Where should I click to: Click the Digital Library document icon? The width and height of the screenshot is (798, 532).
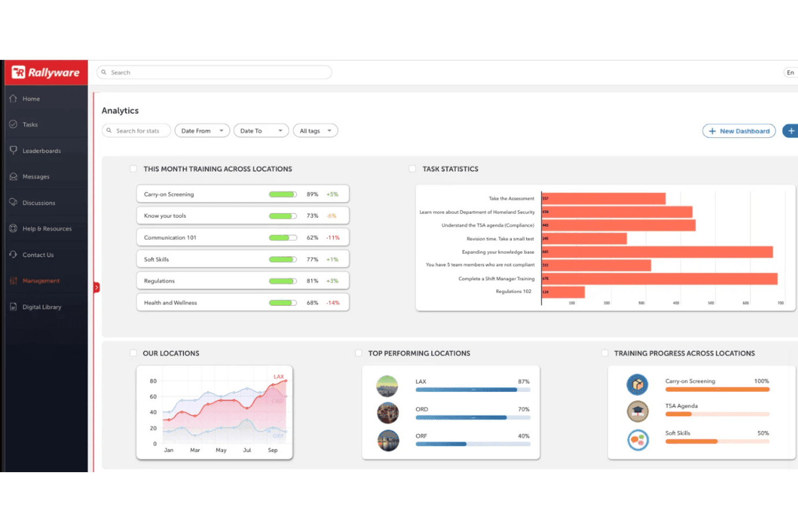point(13,307)
